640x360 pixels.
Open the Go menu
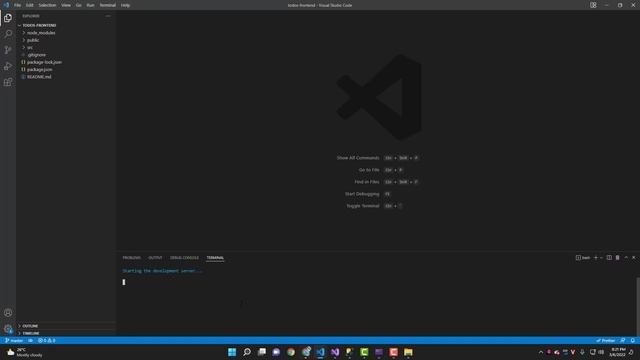click(x=78, y=5)
